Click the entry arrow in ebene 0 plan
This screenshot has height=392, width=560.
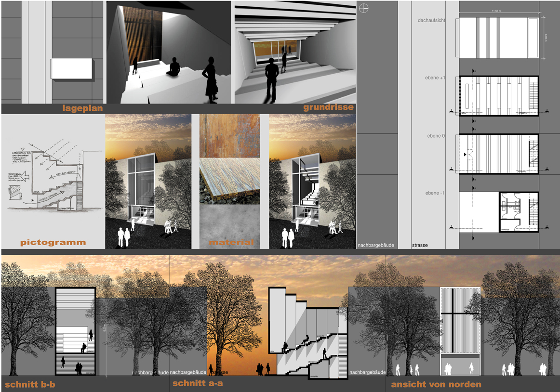click(x=465, y=155)
